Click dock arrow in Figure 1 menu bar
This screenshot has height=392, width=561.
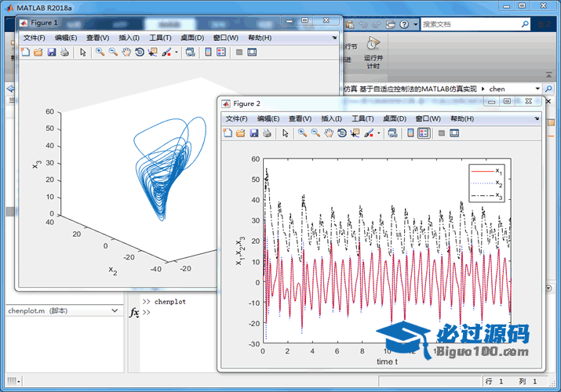334,38
